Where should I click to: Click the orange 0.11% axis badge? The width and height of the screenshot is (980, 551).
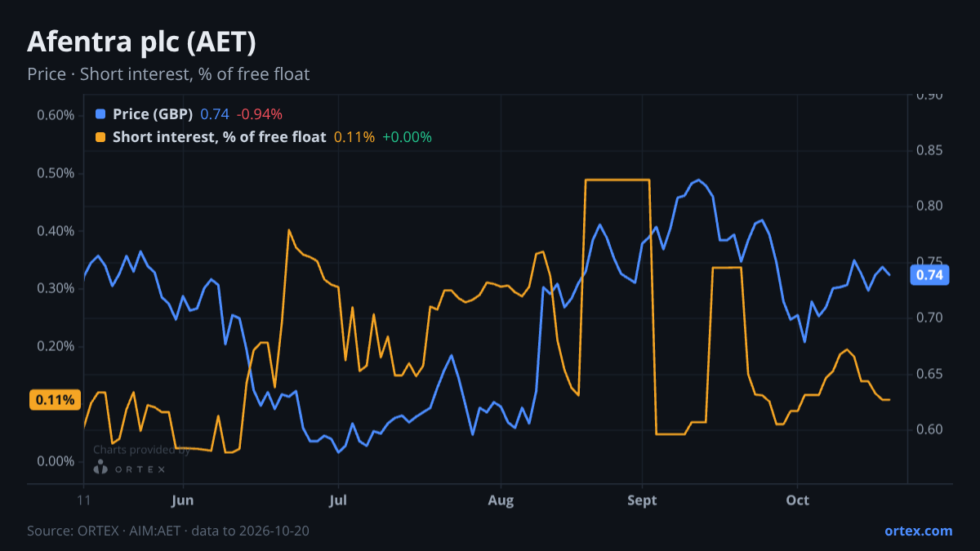pos(56,400)
